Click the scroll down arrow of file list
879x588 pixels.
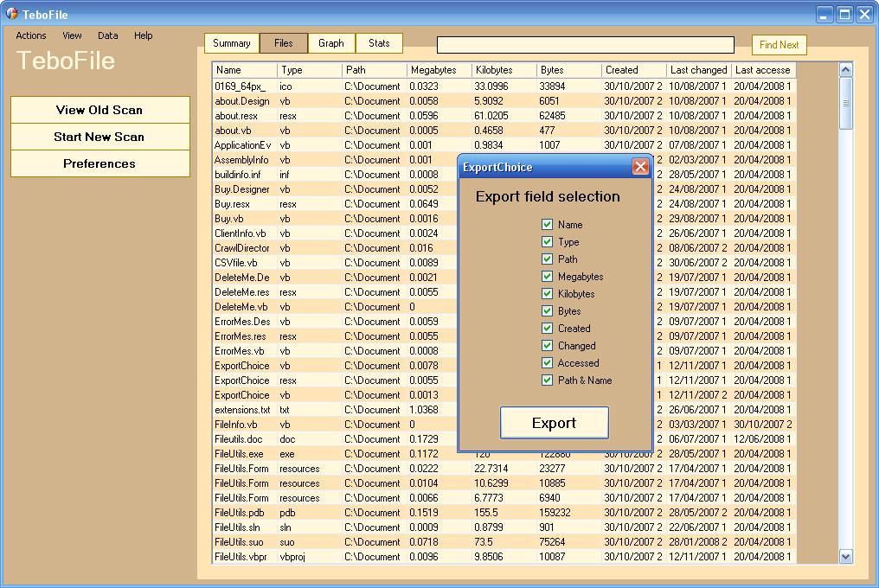tap(846, 557)
